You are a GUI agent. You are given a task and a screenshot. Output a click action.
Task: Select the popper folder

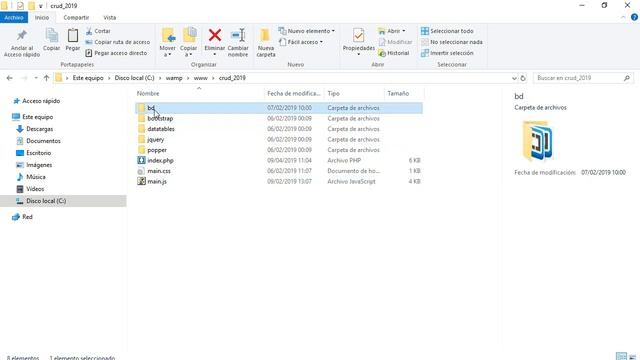(x=279, y=150)
